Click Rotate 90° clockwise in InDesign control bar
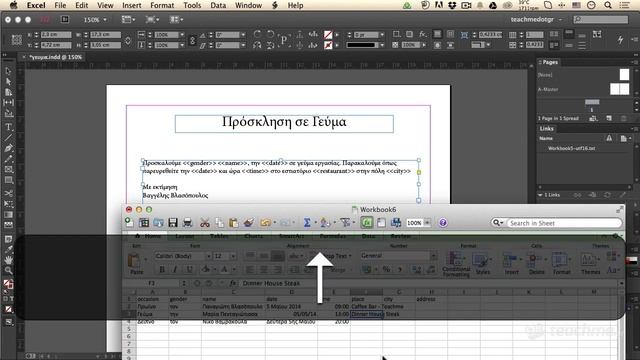This screenshot has height=360, width=640. (x=257, y=34)
